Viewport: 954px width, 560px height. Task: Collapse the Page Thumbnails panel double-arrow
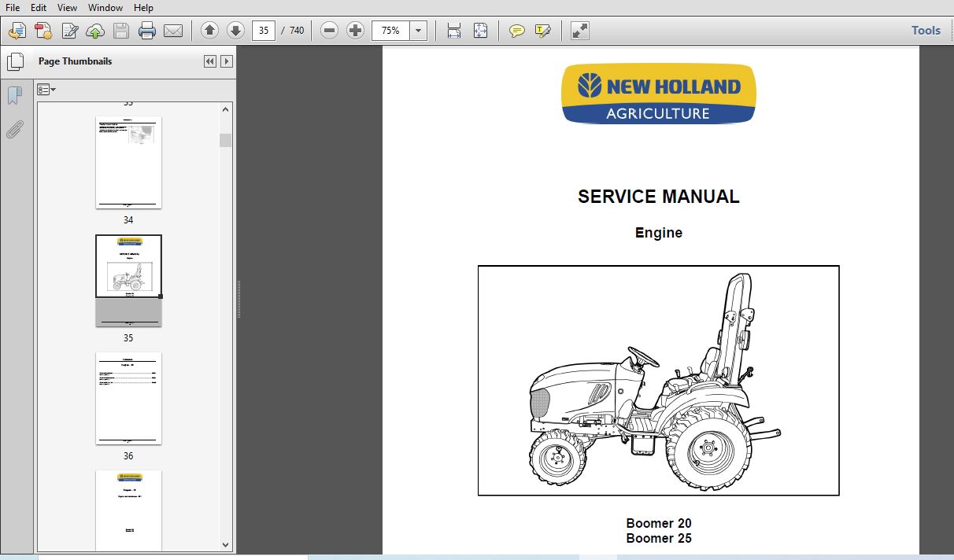tap(210, 61)
